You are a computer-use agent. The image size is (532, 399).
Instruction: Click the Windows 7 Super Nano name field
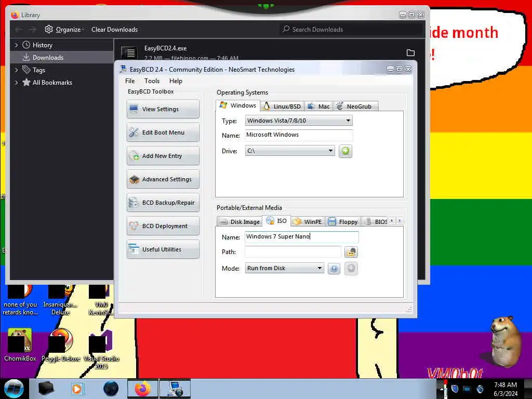(301, 236)
